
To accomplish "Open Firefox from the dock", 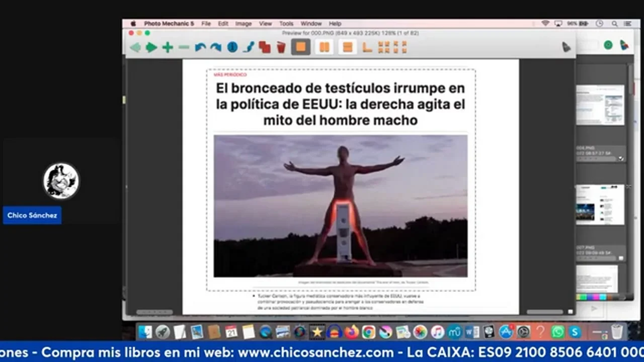I will click(352, 332).
